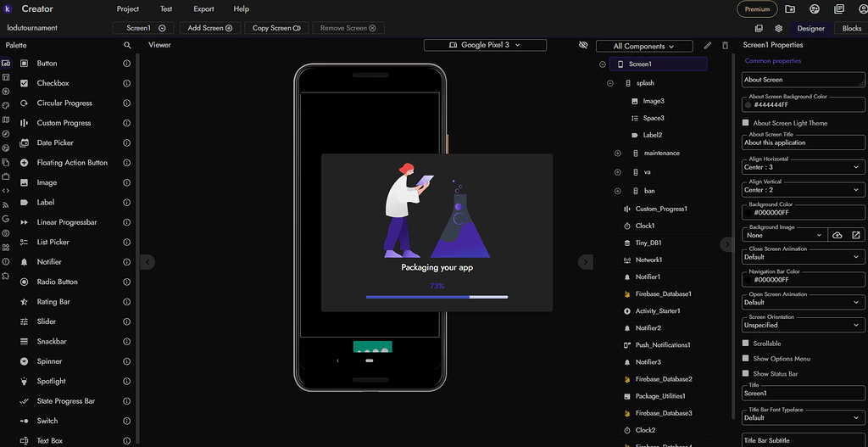Click the Add Screen button

tap(210, 28)
